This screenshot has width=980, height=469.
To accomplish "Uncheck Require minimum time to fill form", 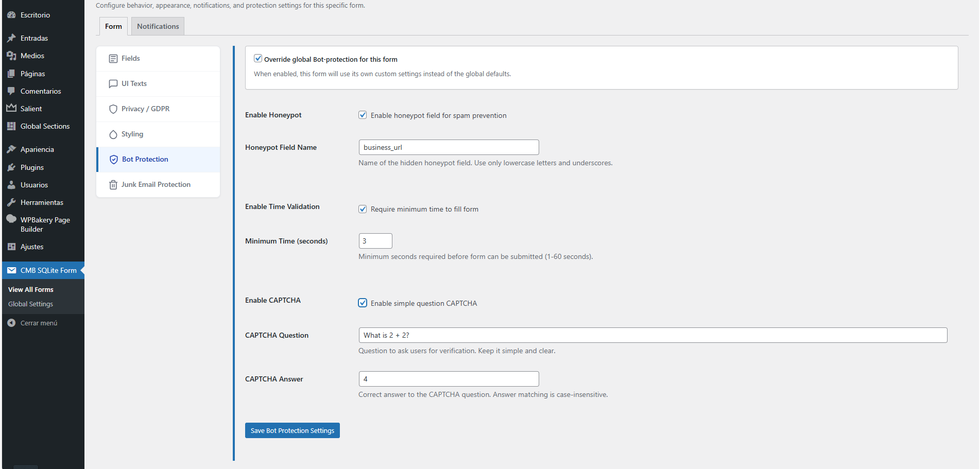I will pyautogui.click(x=363, y=209).
